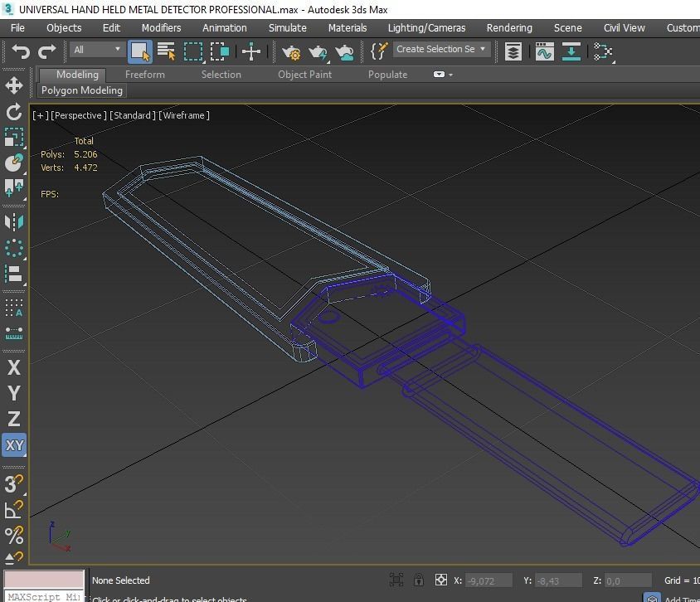700x602 pixels.
Task: Click Select and Place tool
Action: click(x=14, y=163)
